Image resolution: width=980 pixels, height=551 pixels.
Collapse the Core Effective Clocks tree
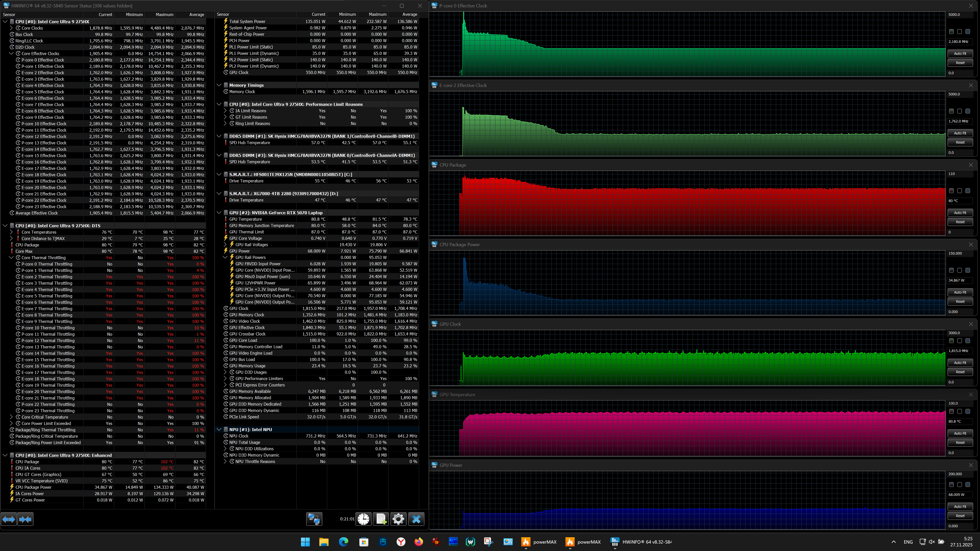point(11,54)
